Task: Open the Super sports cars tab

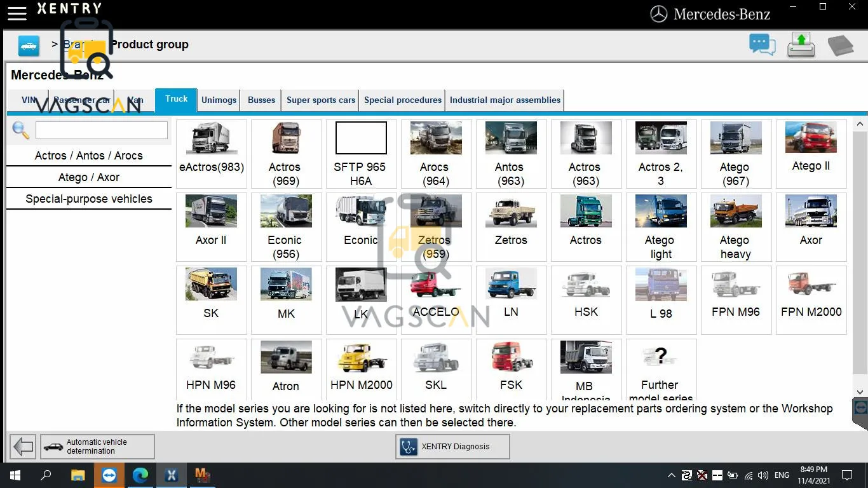Action: click(321, 100)
